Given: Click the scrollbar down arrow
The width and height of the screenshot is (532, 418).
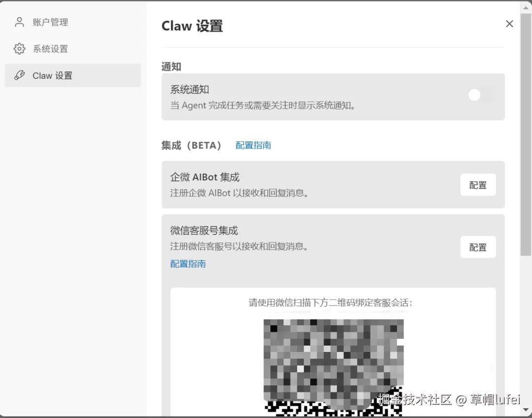Looking at the screenshot, I should [526, 410].
